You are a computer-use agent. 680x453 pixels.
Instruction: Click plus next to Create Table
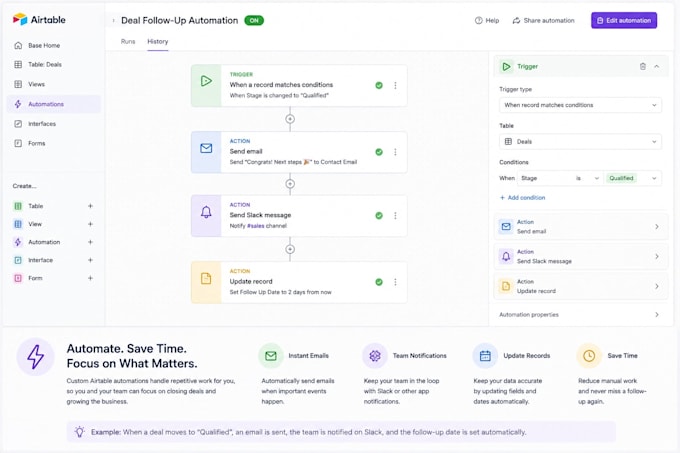(90, 206)
